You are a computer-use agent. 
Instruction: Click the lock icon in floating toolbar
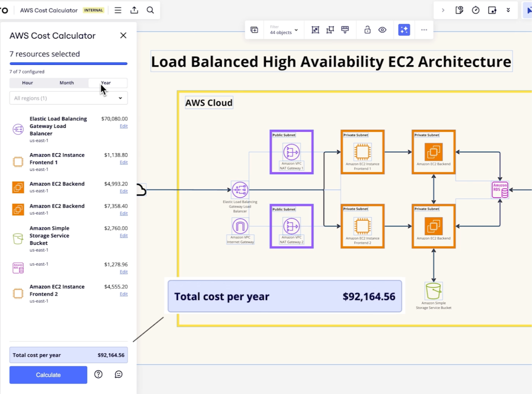coord(367,30)
